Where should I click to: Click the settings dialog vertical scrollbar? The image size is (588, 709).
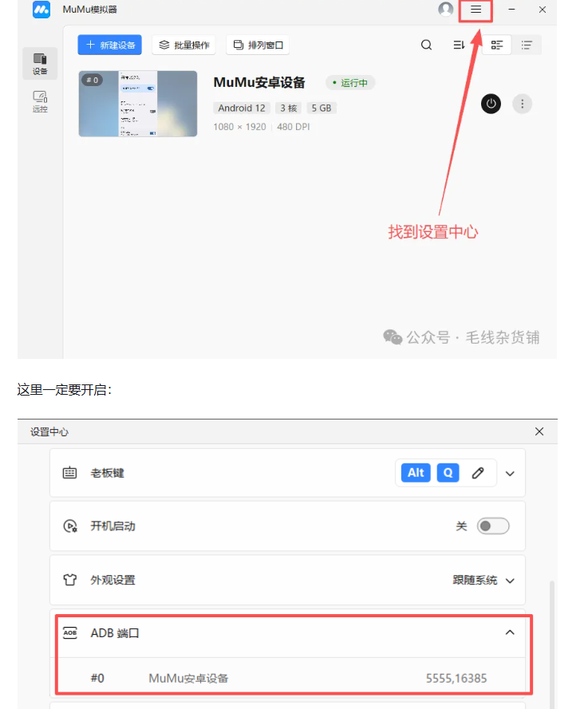[551, 644]
